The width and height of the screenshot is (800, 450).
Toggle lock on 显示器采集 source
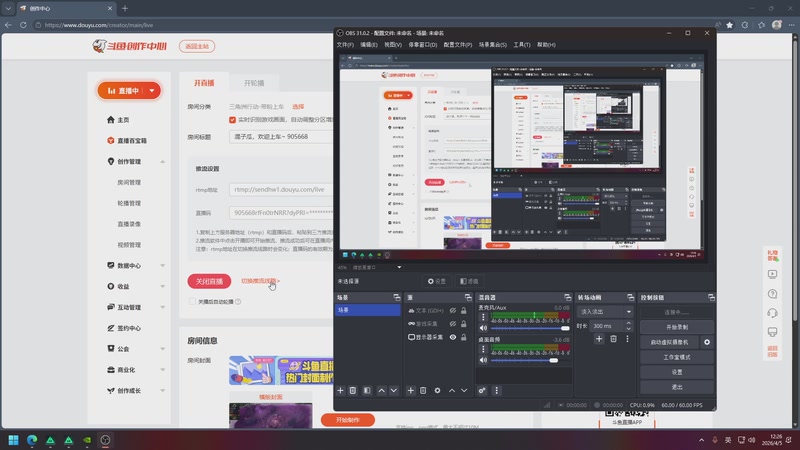464,337
